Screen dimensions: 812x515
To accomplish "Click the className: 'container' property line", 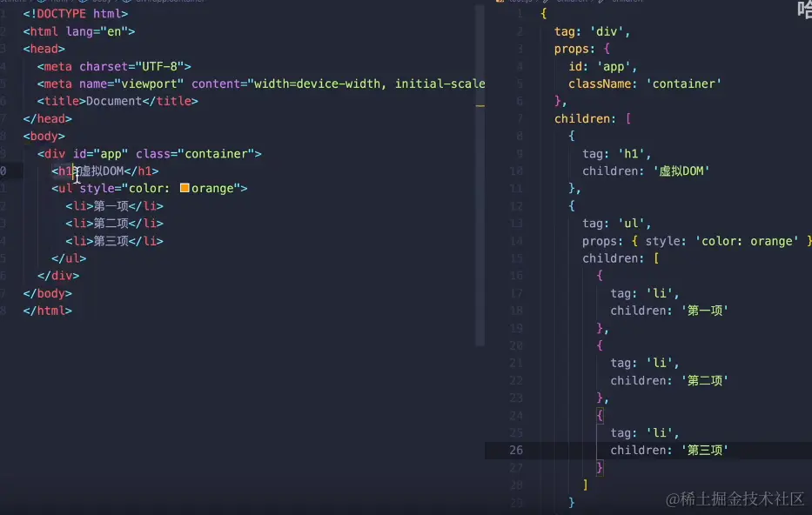I will pyautogui.click(x=645, y=84).
